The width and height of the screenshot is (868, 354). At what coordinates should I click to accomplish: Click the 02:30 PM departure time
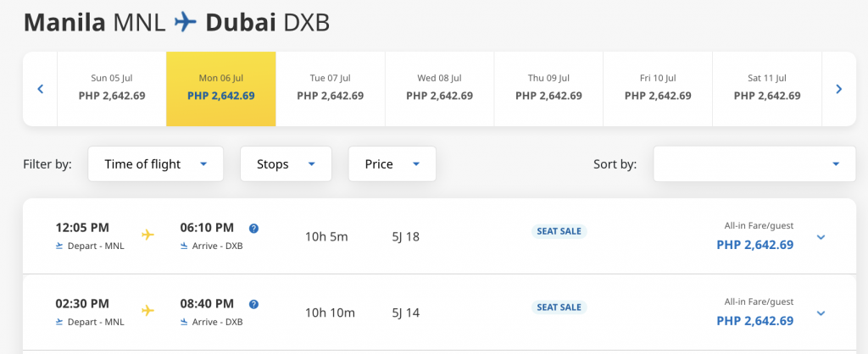click(82, 304)
